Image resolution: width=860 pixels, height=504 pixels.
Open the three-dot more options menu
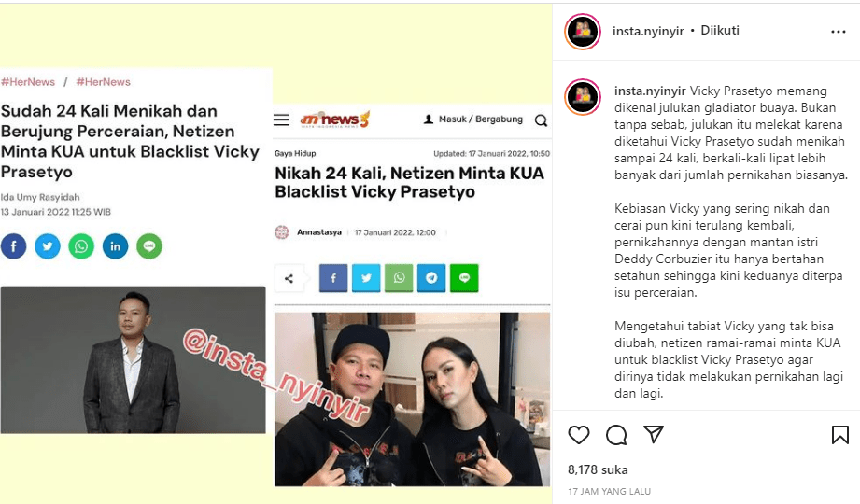click(839, 32)
